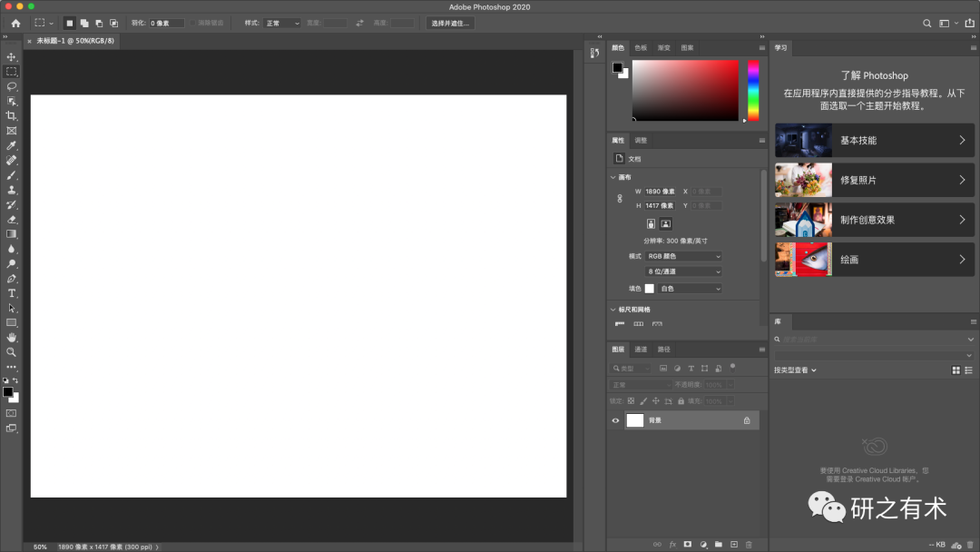Viewport: 980px width, 552px height.
Task: Select the Dodge tool
Action: (11, 264)
